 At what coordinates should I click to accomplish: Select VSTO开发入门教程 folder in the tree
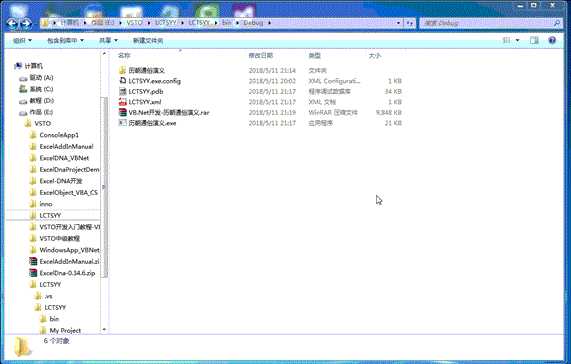(70, 227)
